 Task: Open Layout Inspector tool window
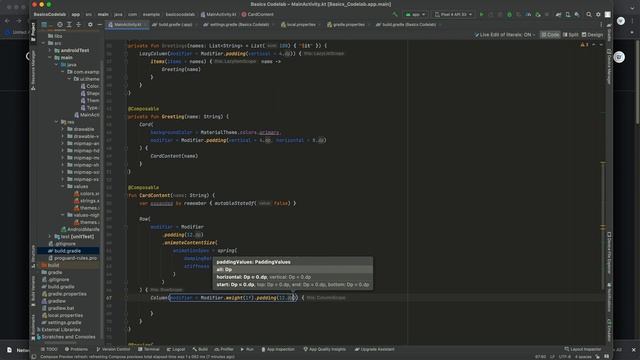coord(583,349)
